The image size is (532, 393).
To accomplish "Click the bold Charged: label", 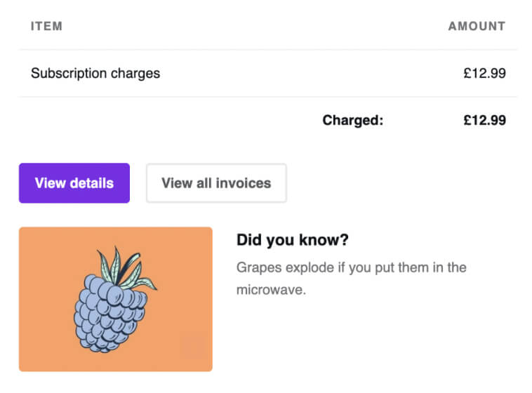I will point(352,120).
